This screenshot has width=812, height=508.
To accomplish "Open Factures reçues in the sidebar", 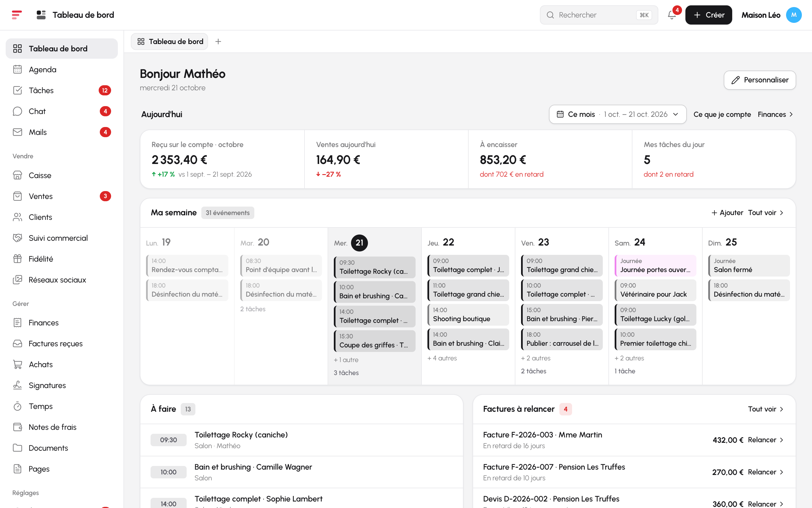I will [x=62, y=343].
